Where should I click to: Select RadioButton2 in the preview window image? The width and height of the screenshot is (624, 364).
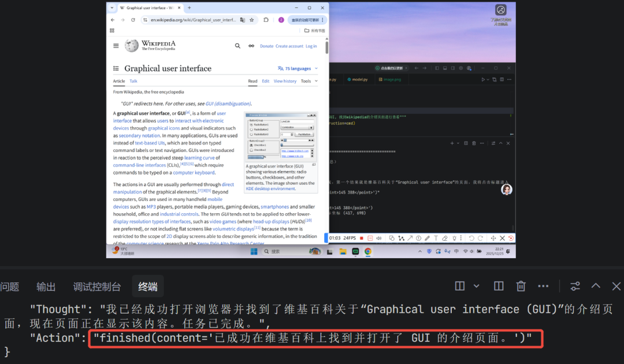251,129
